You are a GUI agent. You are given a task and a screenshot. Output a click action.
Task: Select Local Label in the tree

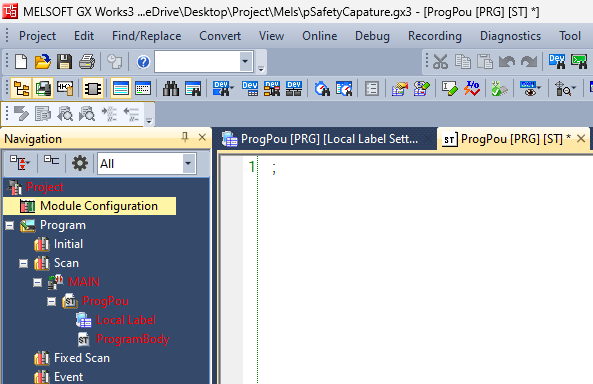(x=126, y=320)
